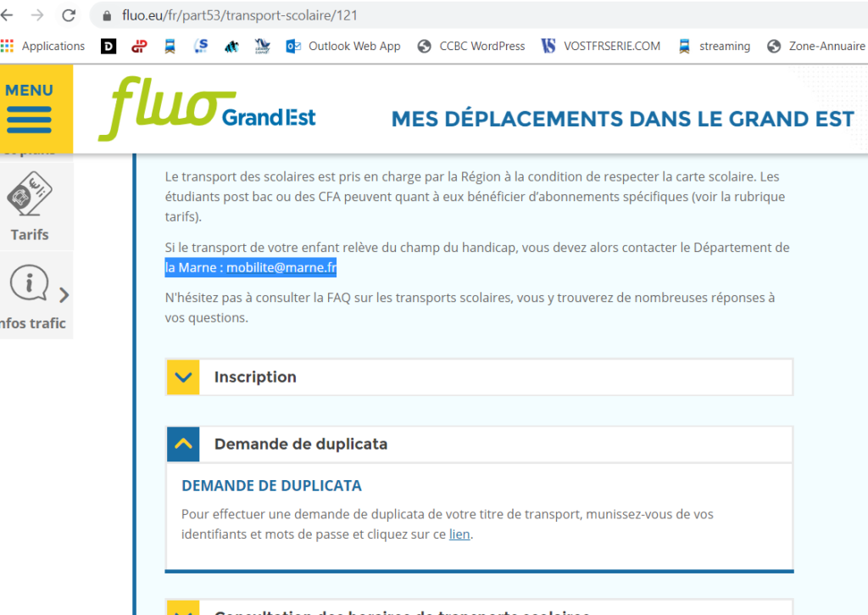Open the Infos trafic speech bubble icon

29,282
